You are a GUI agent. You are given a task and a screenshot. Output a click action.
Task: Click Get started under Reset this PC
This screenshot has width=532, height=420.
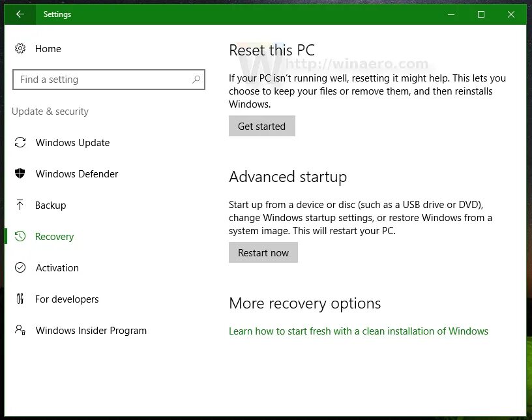[x=262, y=126]
